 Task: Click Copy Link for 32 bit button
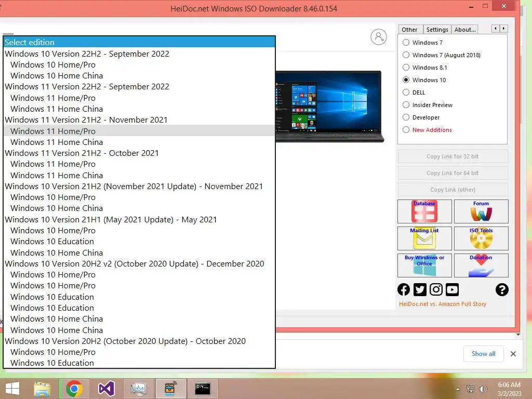click(453, 156)
